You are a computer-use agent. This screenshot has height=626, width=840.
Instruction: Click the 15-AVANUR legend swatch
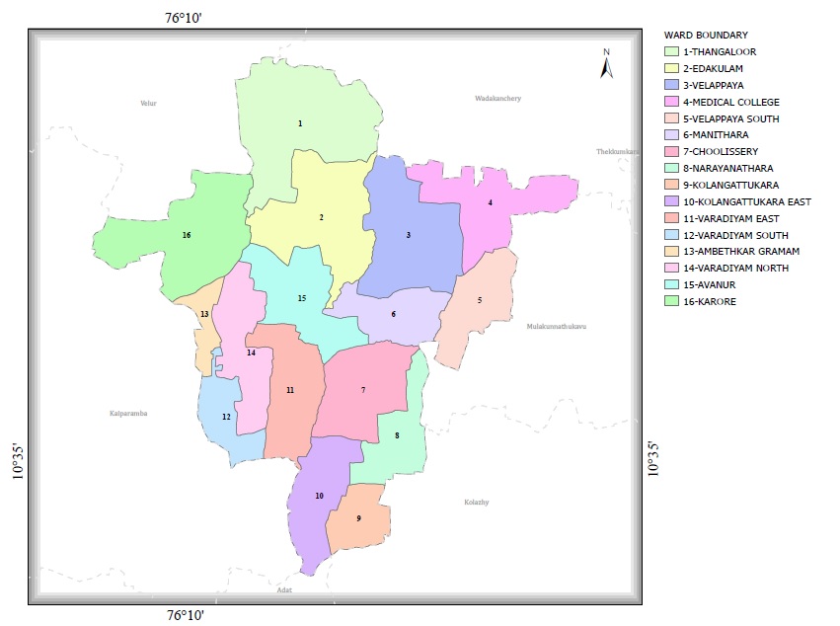click(x=671, y=284)
